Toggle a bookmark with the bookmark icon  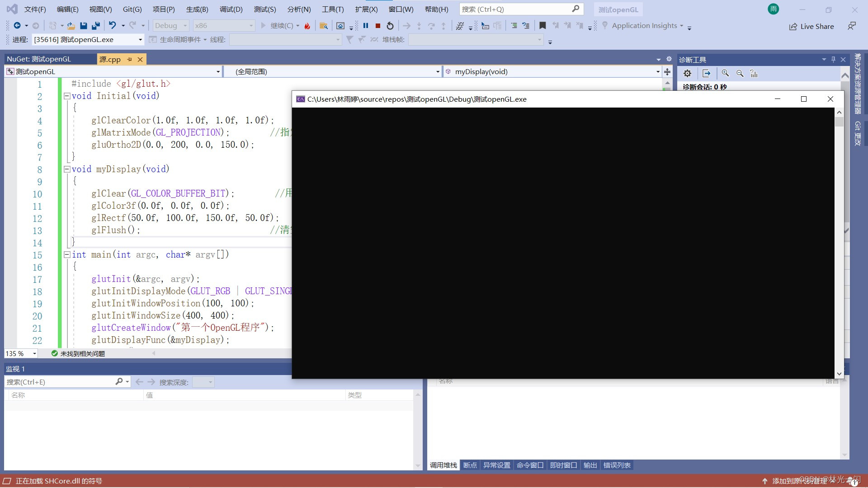[x=542, y=26]
